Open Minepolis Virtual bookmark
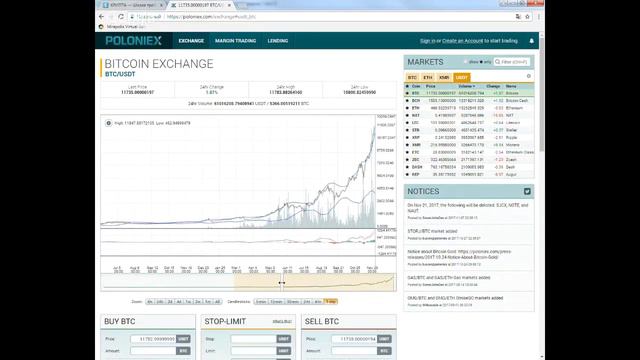640x360 pixels. point(122,27)
